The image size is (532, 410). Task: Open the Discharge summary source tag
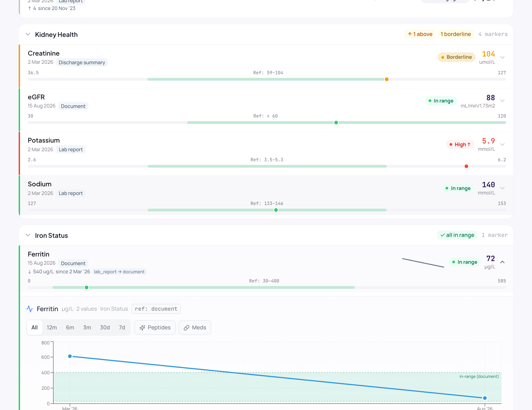point(82,62)
